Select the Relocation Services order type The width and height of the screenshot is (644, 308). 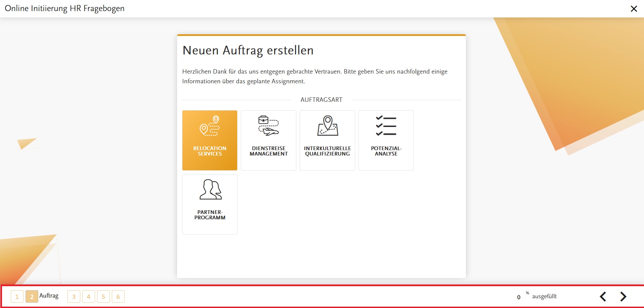pyautogui.click(x=210, y=140)
